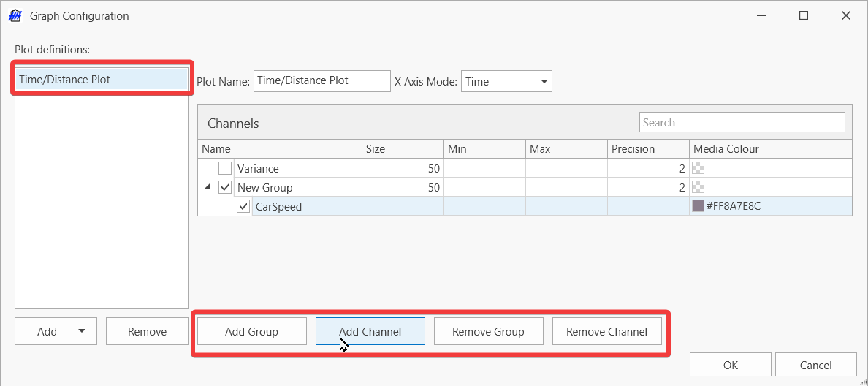Untick the CarSpeed channel checkbox
Image resolution: width=868 pixels, height=386 pixels.
[243, 206]
